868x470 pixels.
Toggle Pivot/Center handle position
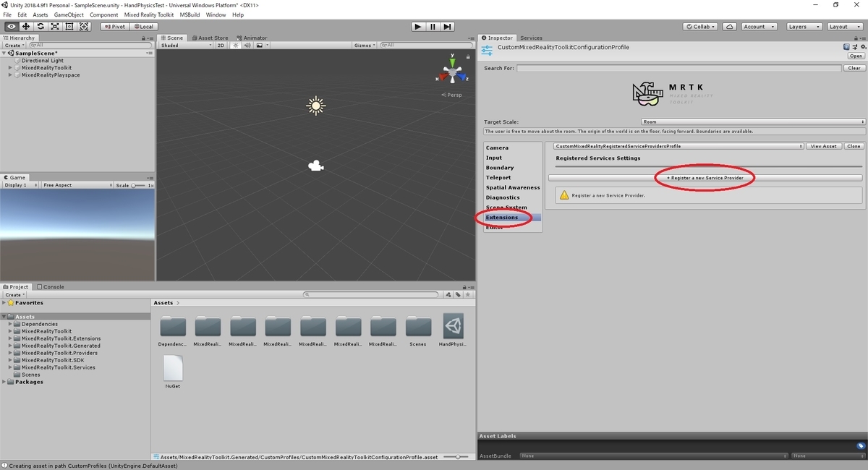114,27
